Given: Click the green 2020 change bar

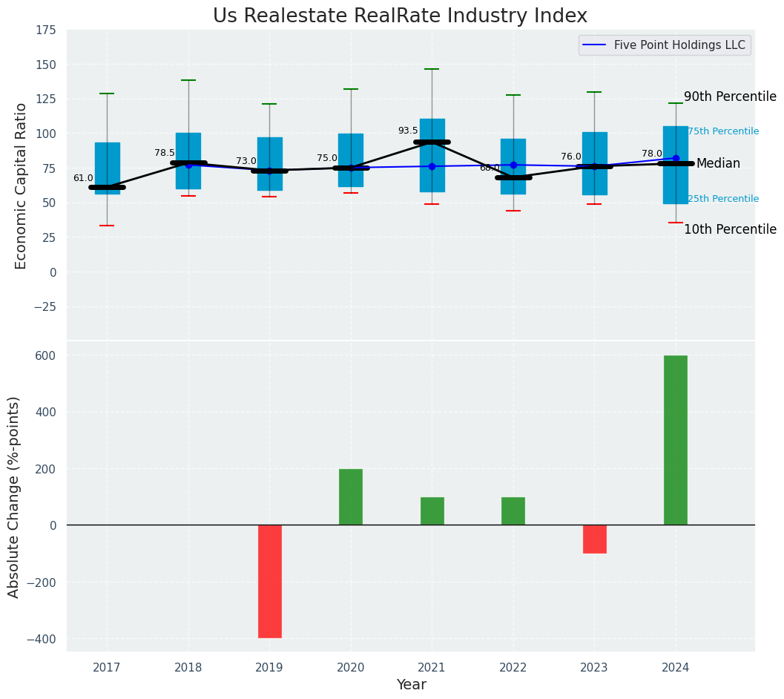Looking at the screenshot, I should tap(351, 496).
